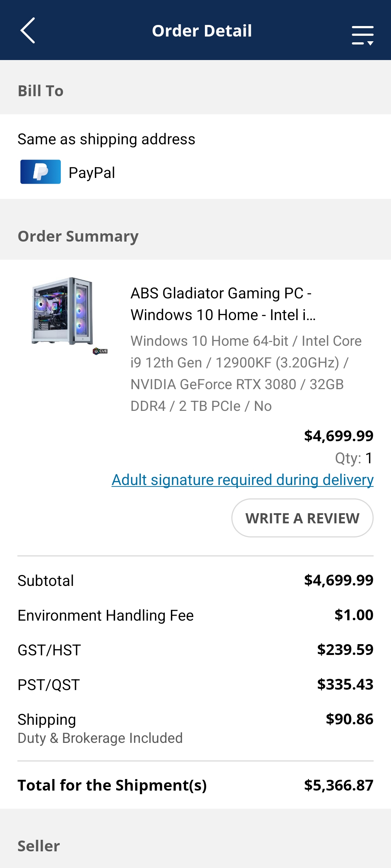Open the header menu dropdown icon
Image resolution: width=391 pixels, height=868 pixels.
click(362, 35)
